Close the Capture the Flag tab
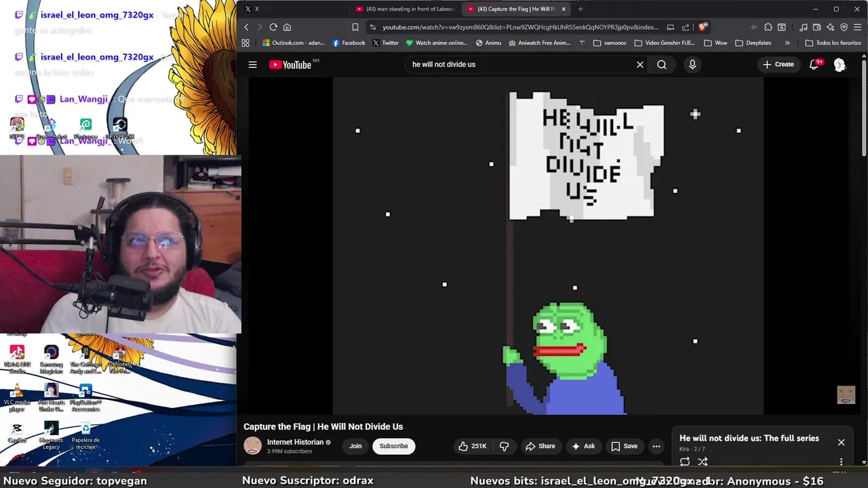 tap(564, 9)
